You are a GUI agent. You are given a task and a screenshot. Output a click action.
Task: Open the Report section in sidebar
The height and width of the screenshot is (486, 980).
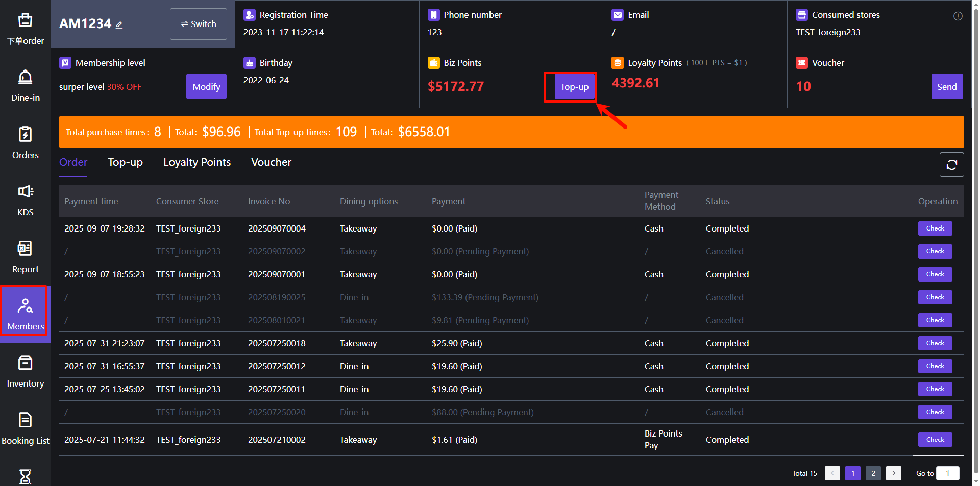[x=25, y=257]
